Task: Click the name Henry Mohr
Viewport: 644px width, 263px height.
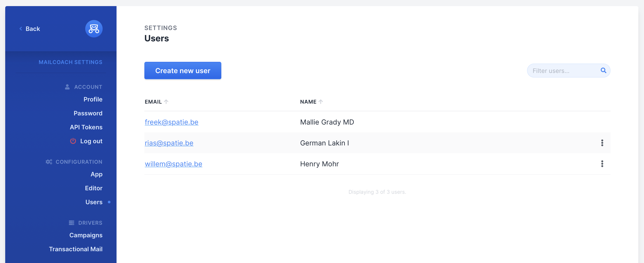Action: pos(320,164)
